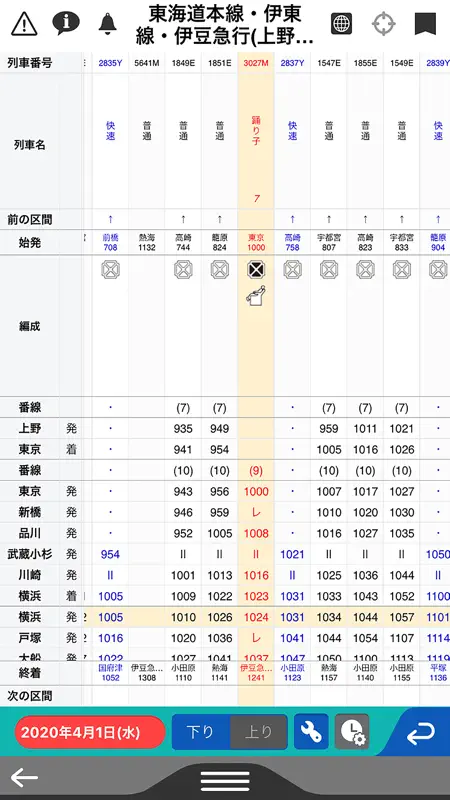Tap the blue return arrow button
The image size is (450, 800).
coord(421,734)
